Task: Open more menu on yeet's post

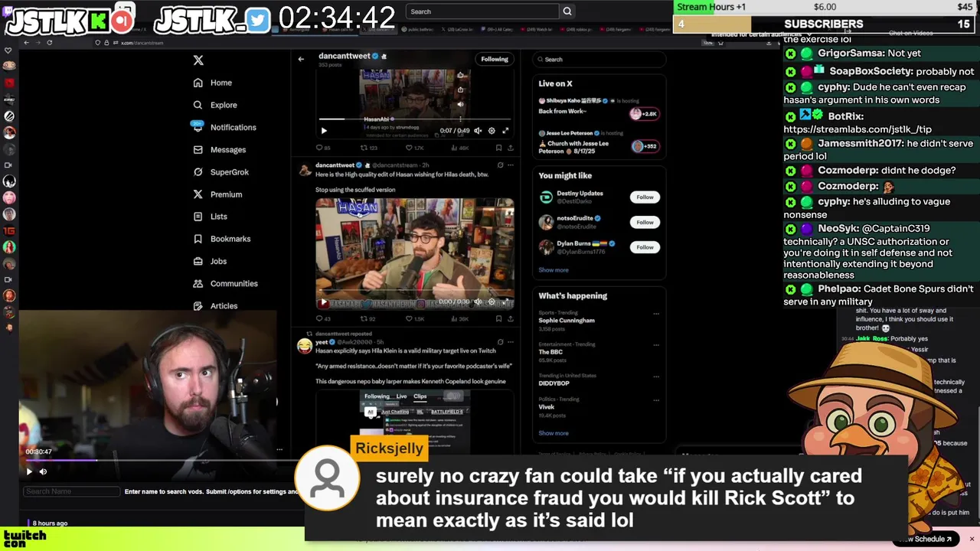Action: coord(510,342)
